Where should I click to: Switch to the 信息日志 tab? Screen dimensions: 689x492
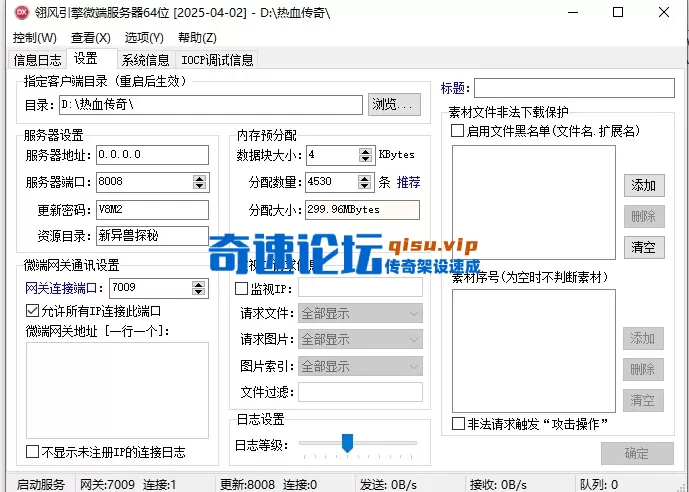(37, 60)
